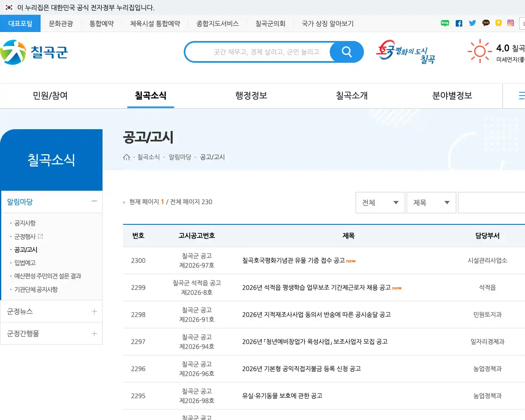525x420 pixels.
Task: Click the sun weather icon
Action: point(480,51)
